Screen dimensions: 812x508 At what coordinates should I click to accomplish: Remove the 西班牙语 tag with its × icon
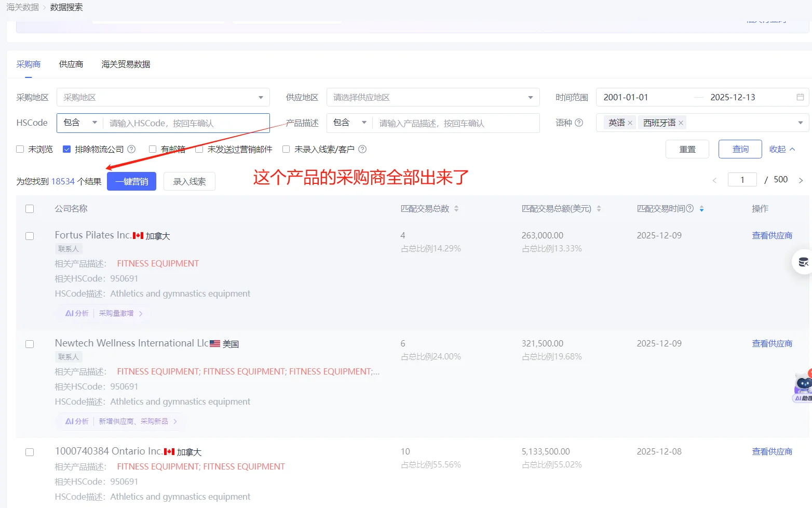(681, 123)
